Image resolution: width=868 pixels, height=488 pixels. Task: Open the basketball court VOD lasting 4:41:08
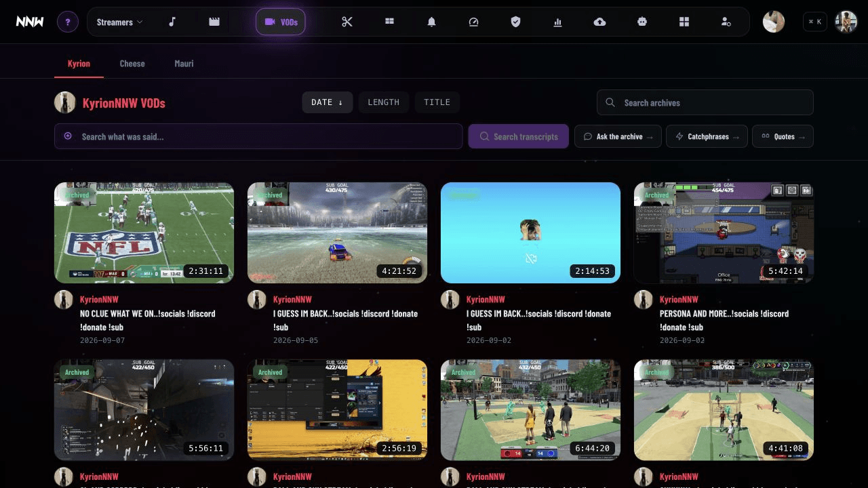pyautogui.click(x=724, y=410)
